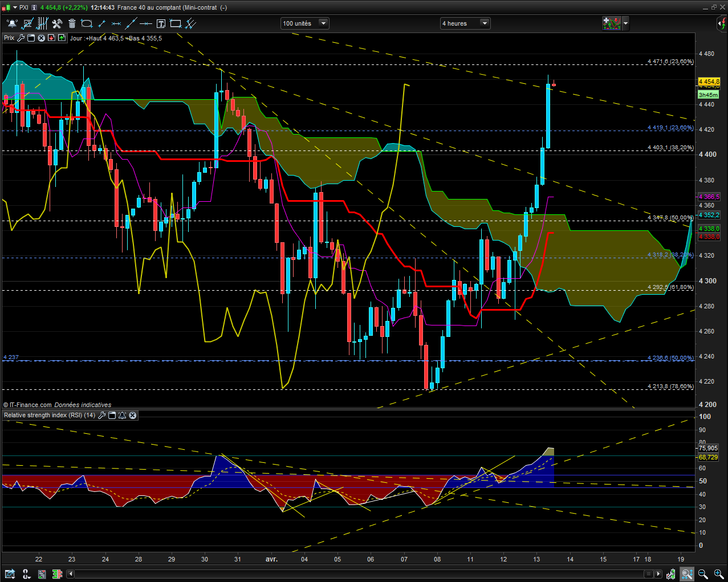Move the Prix panel up with green arrow
The width and height of the screenshot is (728, 582).
tap(62, 38)
